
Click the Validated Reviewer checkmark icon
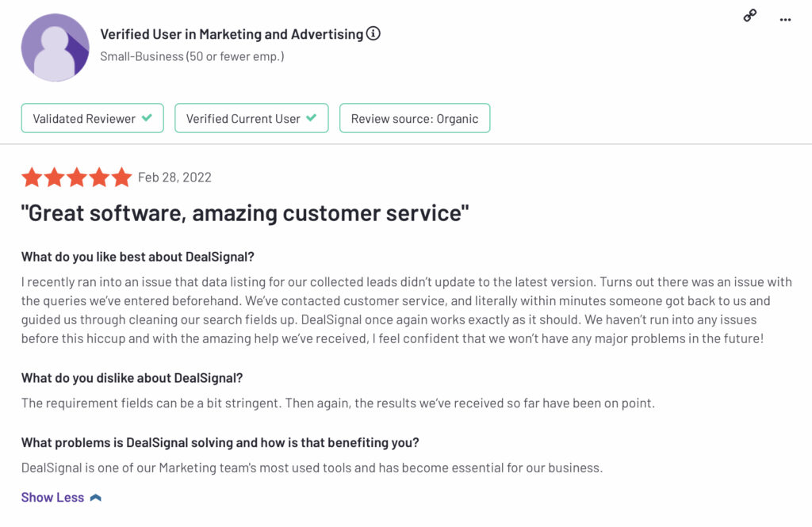pos(147,117)
